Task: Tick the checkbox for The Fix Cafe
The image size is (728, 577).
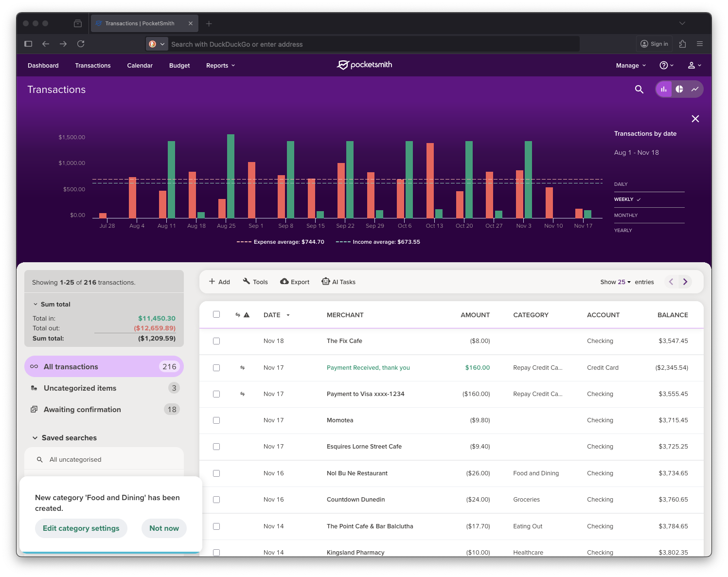Action: pyautogui.click(x=216, y=341)
